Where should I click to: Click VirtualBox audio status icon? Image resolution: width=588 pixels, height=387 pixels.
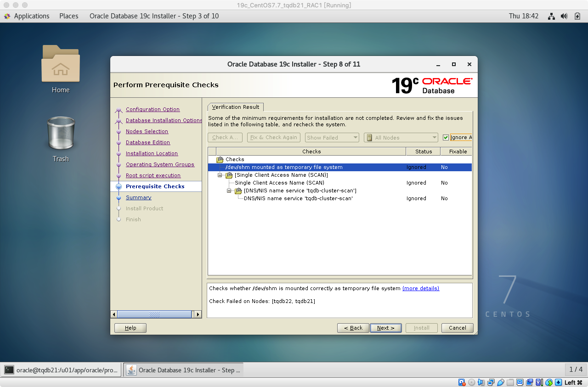(x=481, y=382)
